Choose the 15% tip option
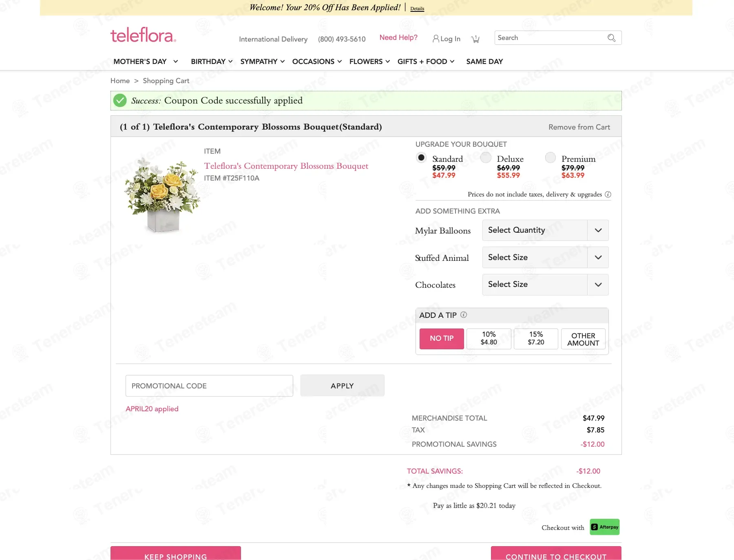 pyautogui.click(x=536, y=339)
